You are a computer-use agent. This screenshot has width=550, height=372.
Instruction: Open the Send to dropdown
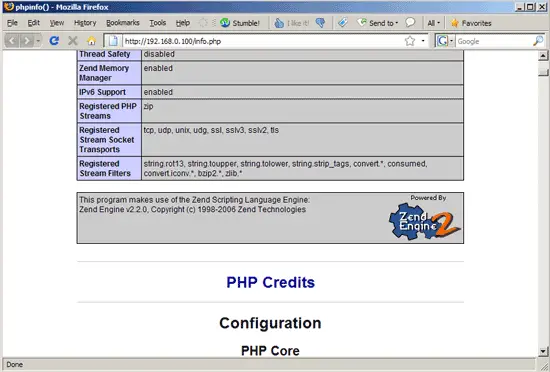point(377,23)
